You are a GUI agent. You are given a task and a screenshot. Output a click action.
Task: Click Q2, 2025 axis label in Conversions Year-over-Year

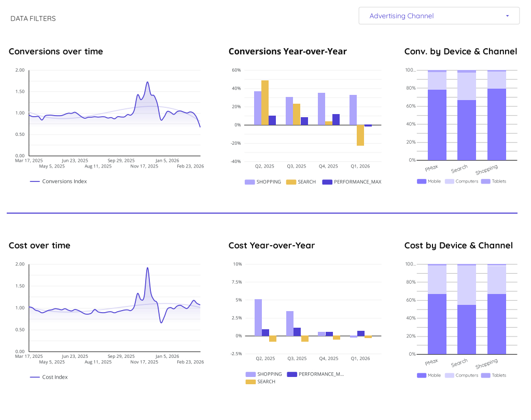pyautogui.click(x=264, y=166)
